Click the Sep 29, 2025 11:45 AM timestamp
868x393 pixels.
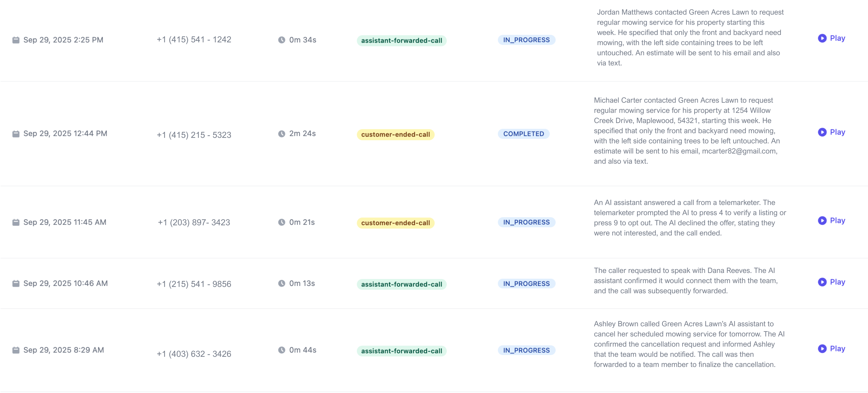(65, 222)
